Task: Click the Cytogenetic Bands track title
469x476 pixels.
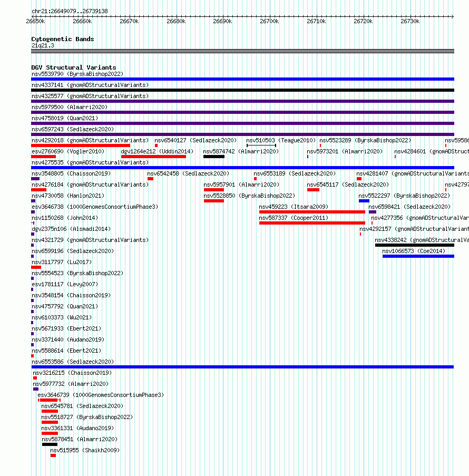Action: [63, 39]
